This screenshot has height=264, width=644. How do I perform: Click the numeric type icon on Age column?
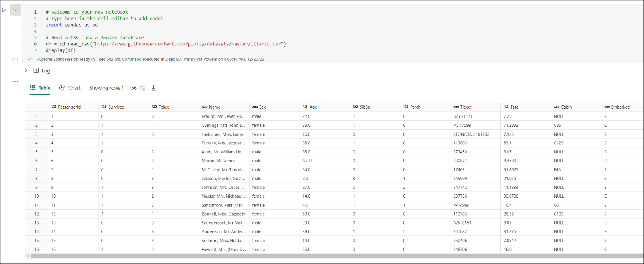click(305, 107)
